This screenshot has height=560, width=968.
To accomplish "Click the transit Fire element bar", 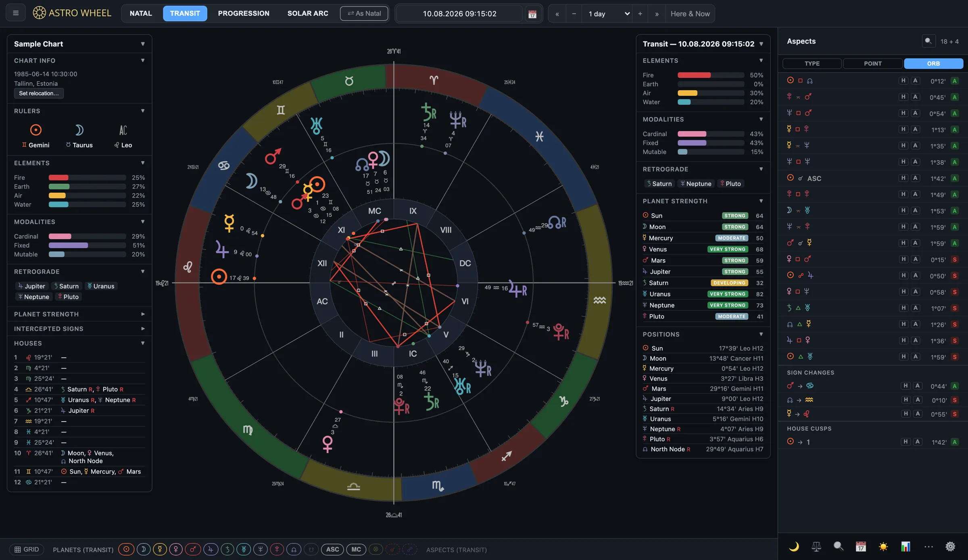I will pos(711,75).
